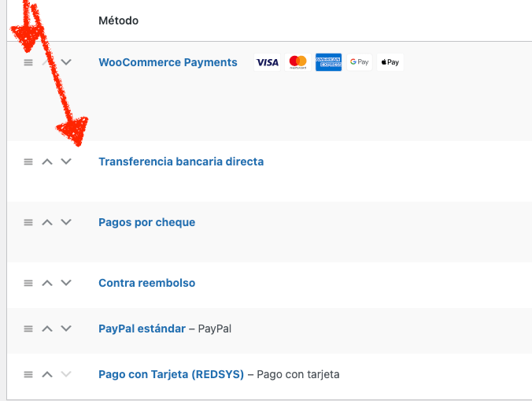Move Pago con Tarjeta (REDSYS) up

click(x=47, y=374)
